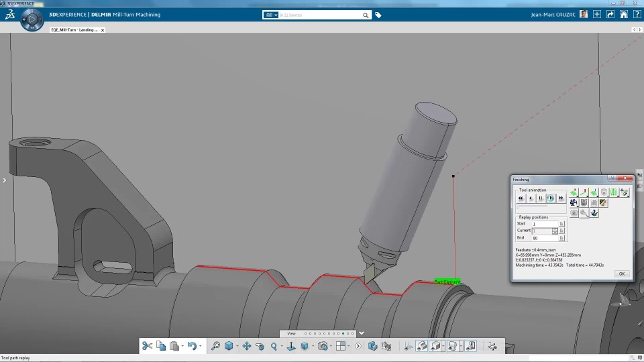This screenshot has width=644, height=362.
Task: Expand the left side panel arrow
Action: pyautogui.click(x=4, y=180)
